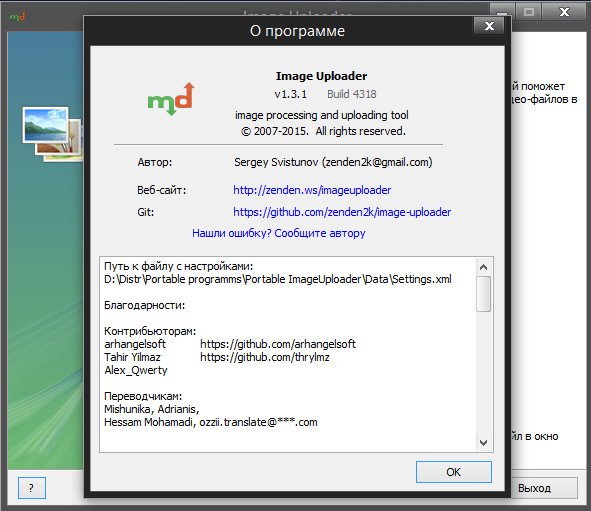
Task: Click the "v1.3.1" version text
Action: [x=291, y=94]
